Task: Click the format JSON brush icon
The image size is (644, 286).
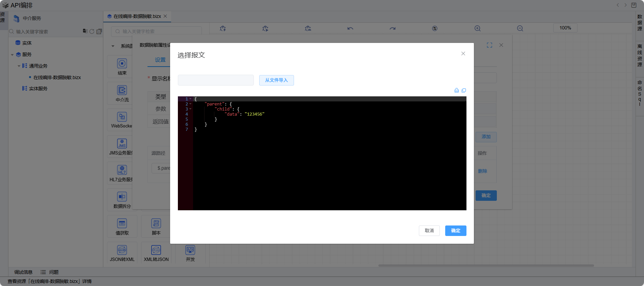Action: [x=456, y=90]
